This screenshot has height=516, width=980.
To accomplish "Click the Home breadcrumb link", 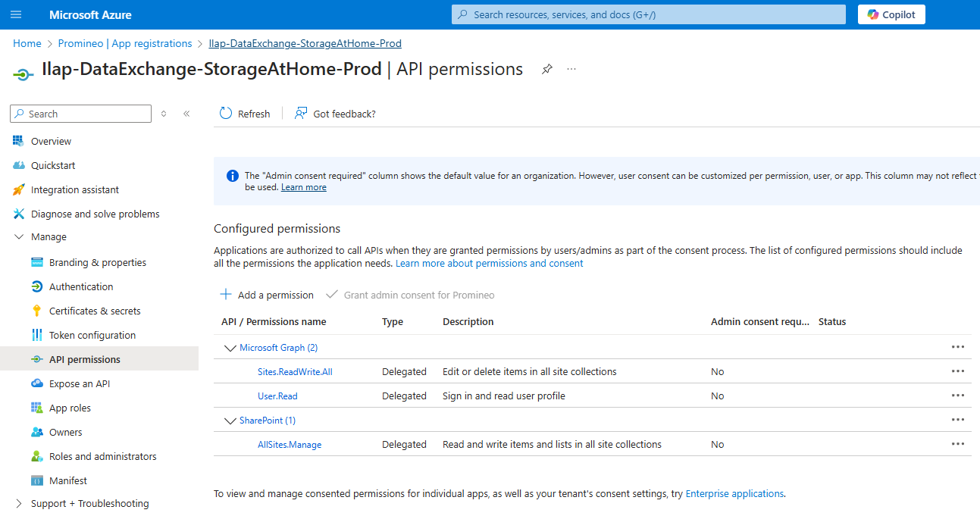I will (x=27, y=43).
